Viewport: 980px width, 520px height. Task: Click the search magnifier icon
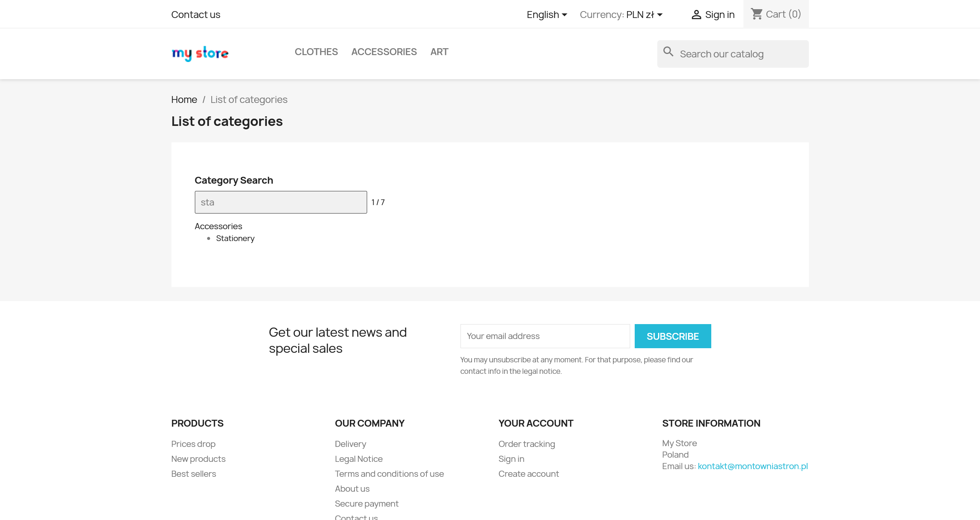668,52
